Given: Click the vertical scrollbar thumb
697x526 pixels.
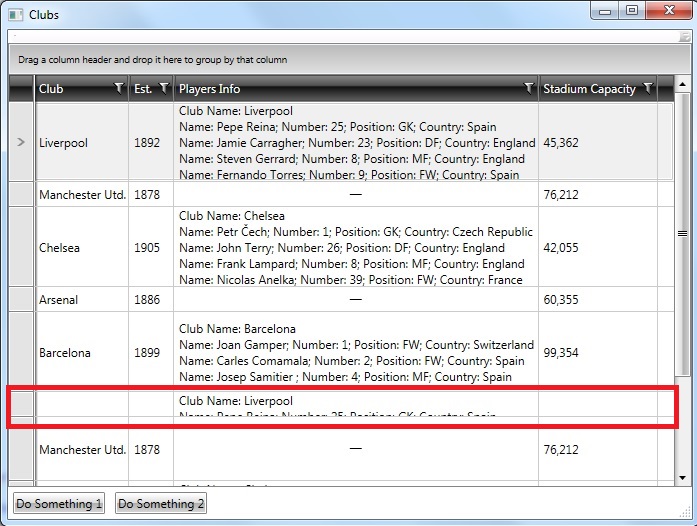Looking at the screenshot, I should [682, 233].
